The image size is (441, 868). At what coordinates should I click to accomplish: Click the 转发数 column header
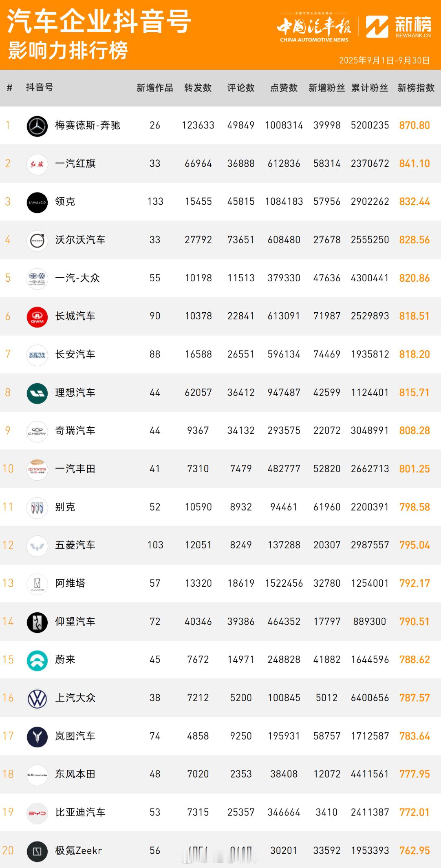[x=198, y=88]
